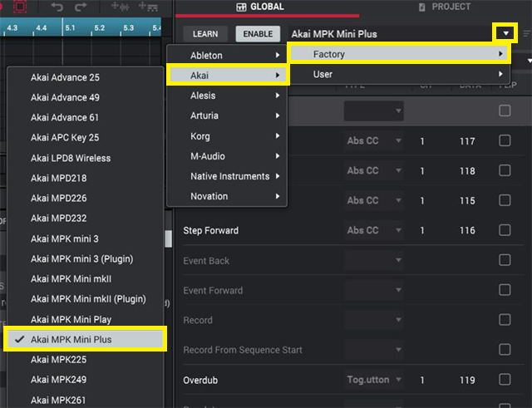532x408 pixels.
Task: Toggle the flip checkbox in the highlighted top row
Action: click(x=505, y=111)
